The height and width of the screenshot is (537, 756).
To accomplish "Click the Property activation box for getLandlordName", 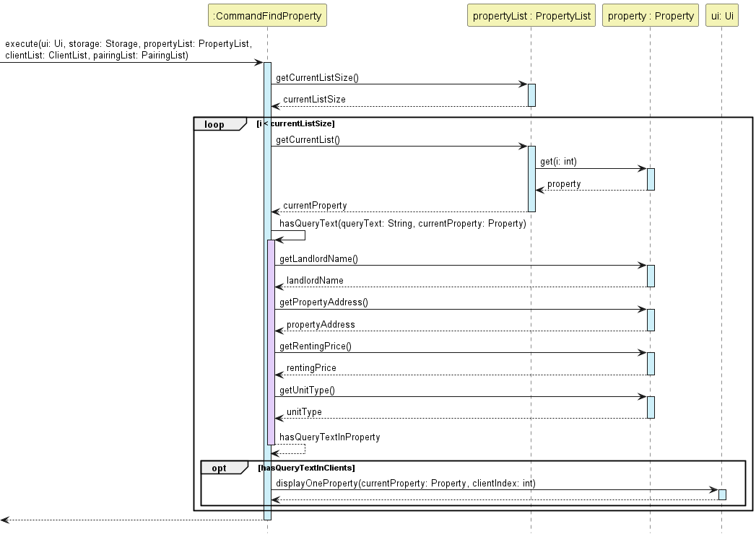I will click(651, 276).
